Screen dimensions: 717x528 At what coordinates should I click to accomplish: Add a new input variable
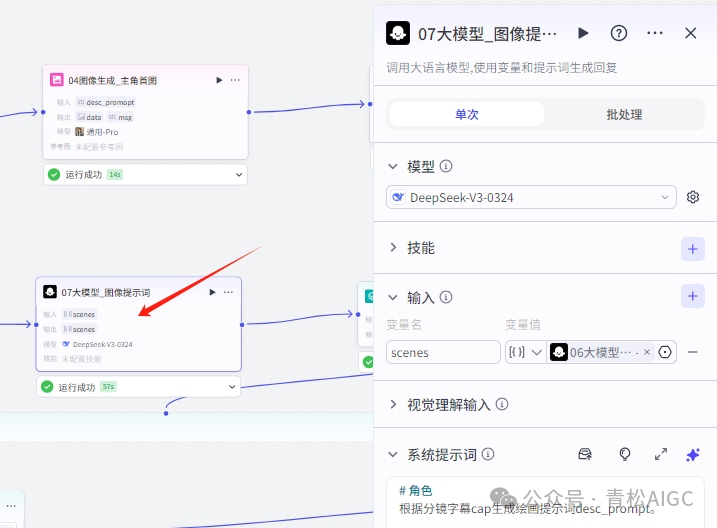(692, 296)
